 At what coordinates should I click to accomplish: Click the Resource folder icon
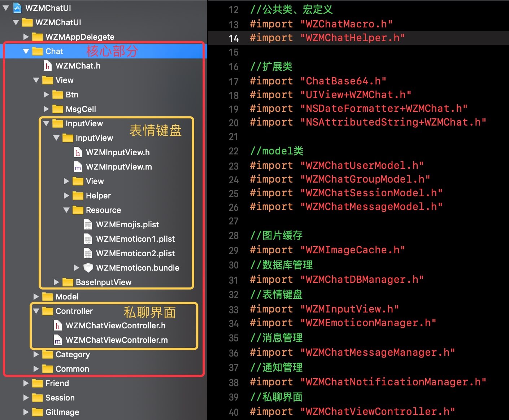tap(78, 210)
